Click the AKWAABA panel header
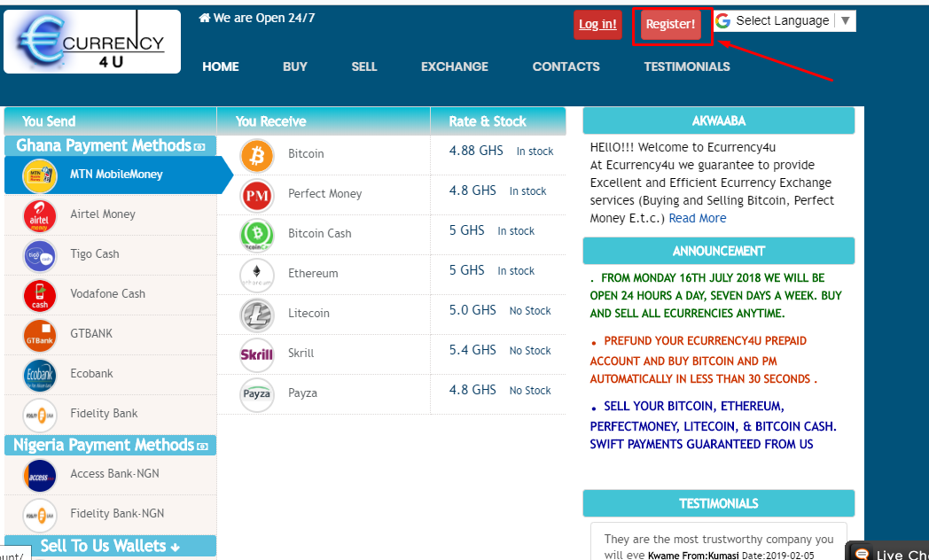The height and width of the screenshot is (560, 929). coord(719,121)
